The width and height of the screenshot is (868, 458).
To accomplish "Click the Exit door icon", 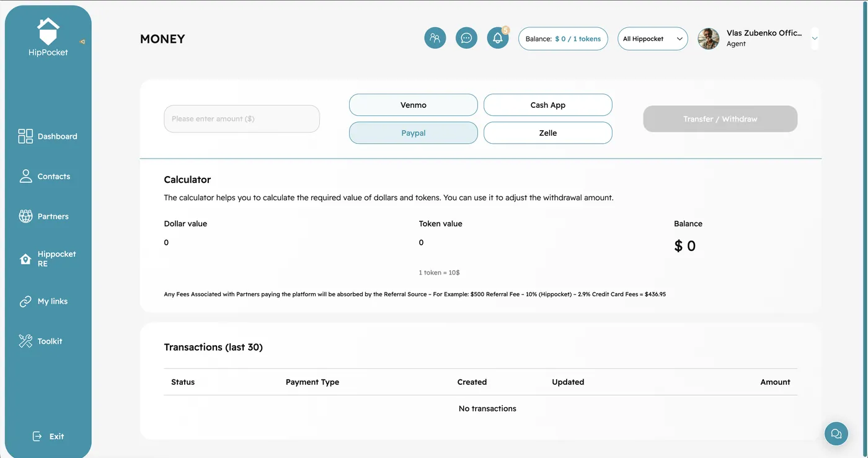I will (x=37, y=436).
